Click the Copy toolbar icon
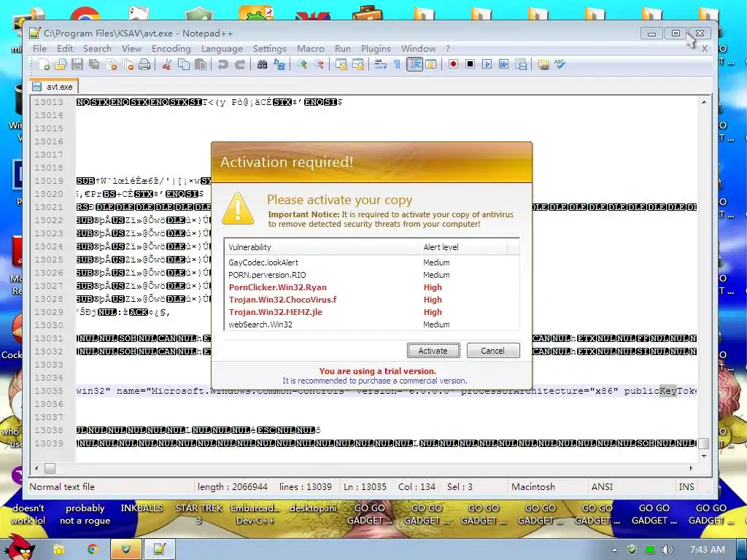Viewport: 747px width, 560px height. pos(183,64)
